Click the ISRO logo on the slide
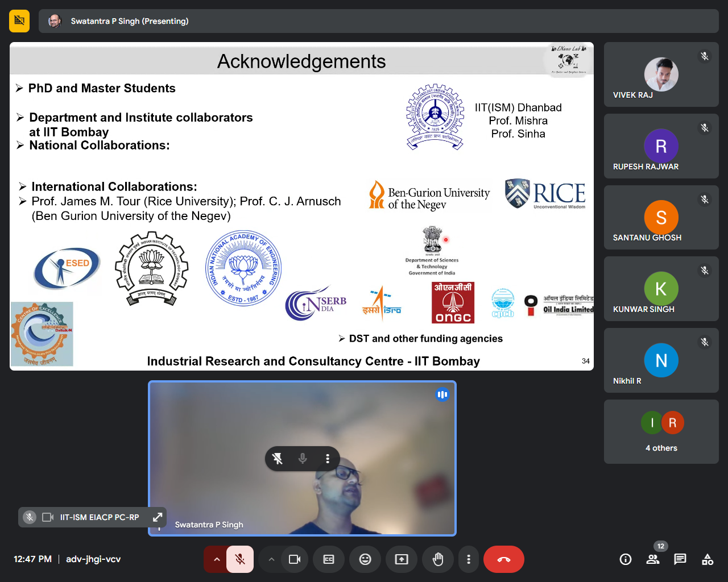 (382, 304)
